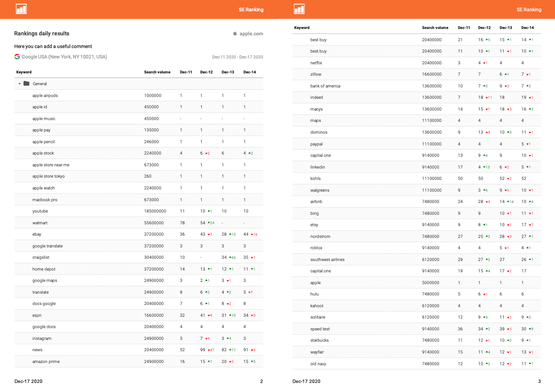Click the 'apple.com' domain text

[251, 34]
